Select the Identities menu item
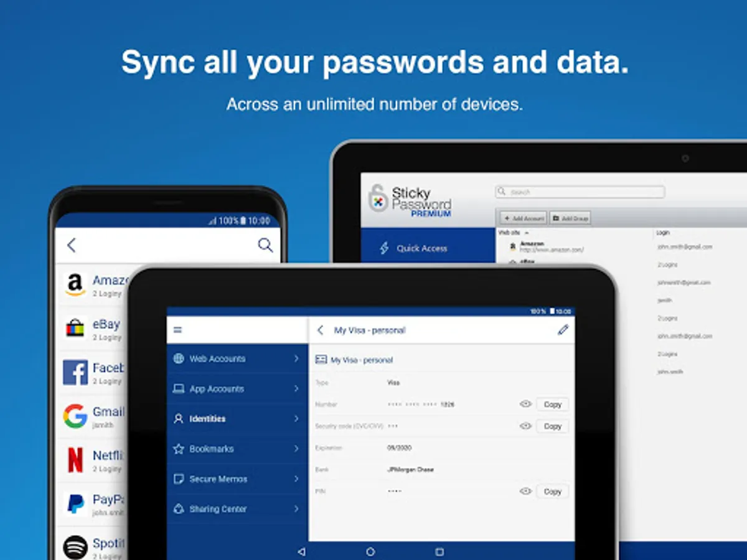Image resolution: width=747 pixels, height=560 pixels. pos(237,419)
